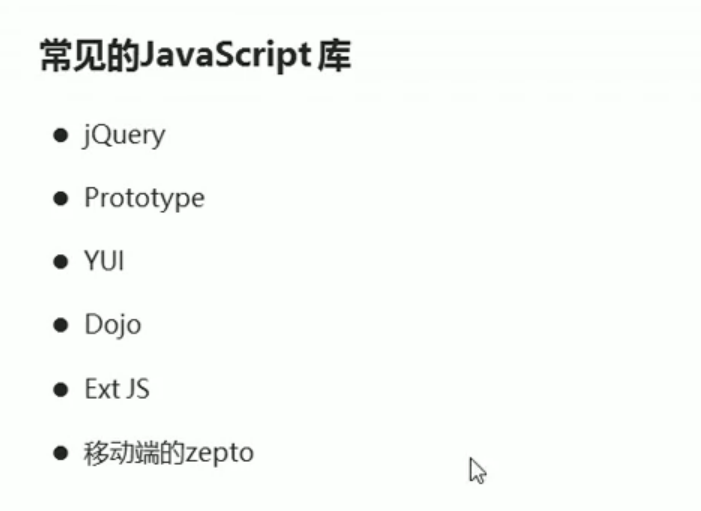Click the "库" character in the heading
The image size is (701, 511).
334,55
